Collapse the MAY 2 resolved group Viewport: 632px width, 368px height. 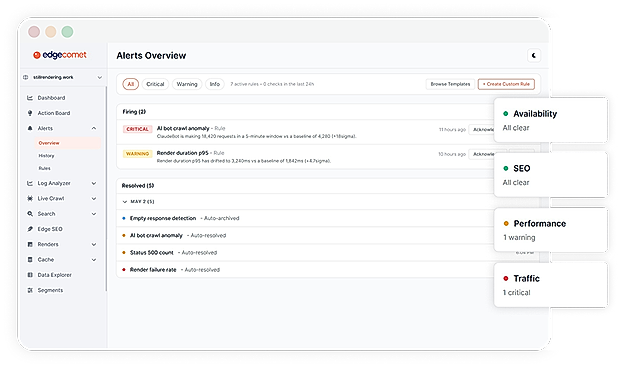(125, 202)
